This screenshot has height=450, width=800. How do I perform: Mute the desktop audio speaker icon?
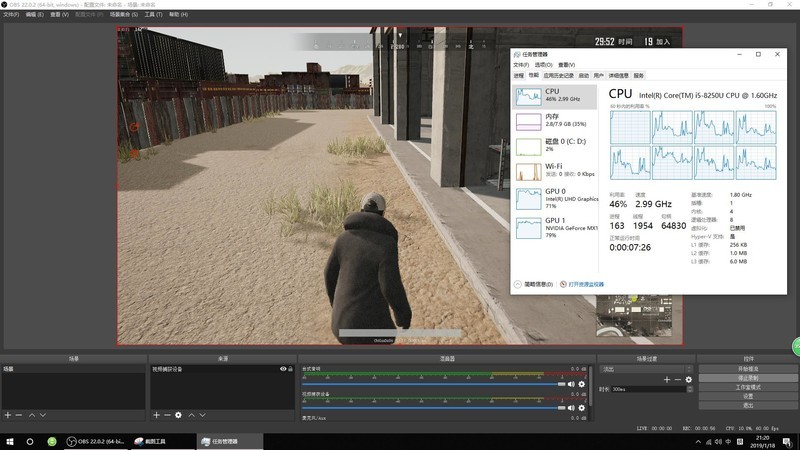click(571, 384)
